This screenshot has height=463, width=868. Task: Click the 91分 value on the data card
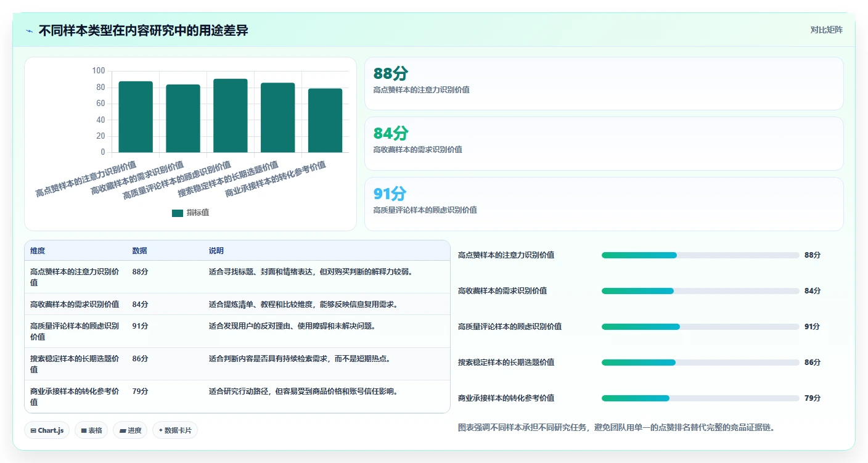390,194
